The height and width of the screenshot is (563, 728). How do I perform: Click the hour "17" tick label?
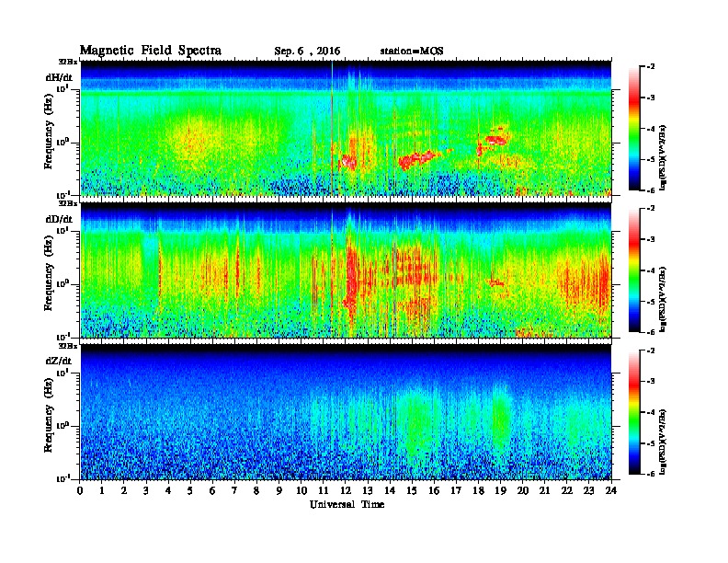tap(456, 490)
